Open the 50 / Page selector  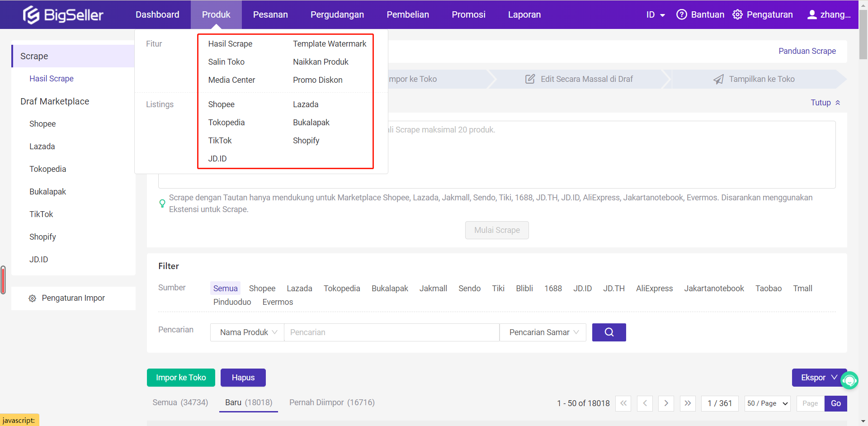(768, 403)
